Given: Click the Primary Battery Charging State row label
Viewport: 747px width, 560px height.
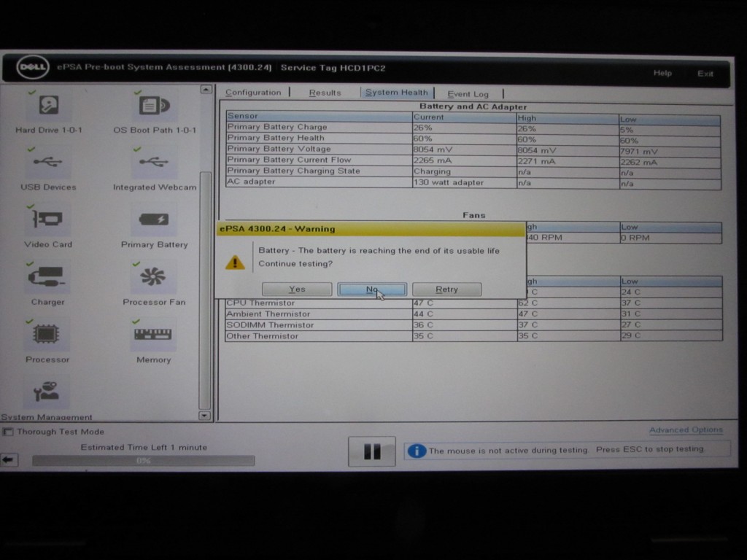Looking at the screenshot, I should (293, 171).
